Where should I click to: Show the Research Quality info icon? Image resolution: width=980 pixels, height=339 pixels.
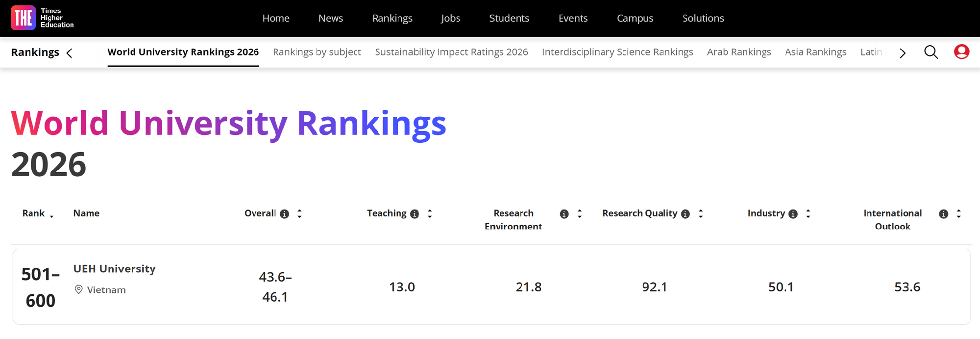click(686, 214)
